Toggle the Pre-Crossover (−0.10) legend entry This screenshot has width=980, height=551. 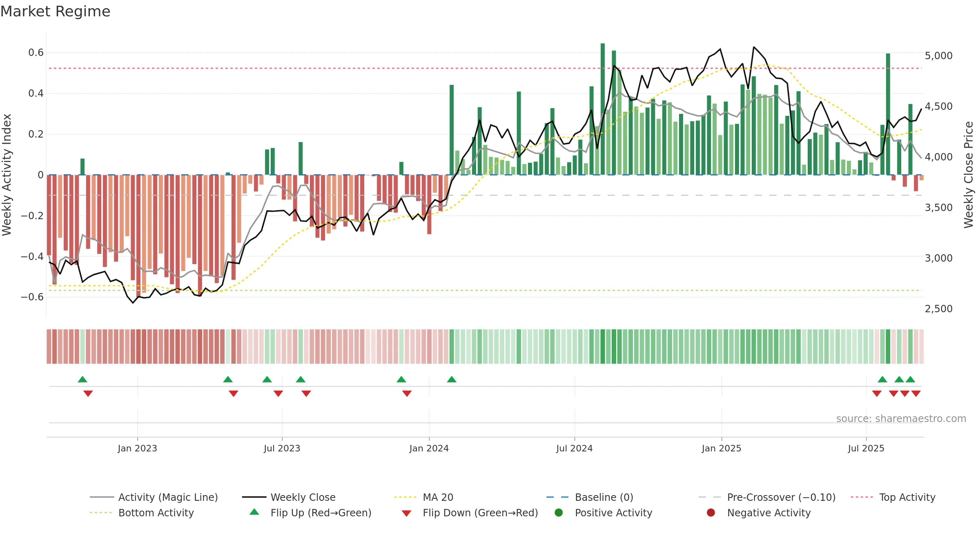click(x=767, y=497)
